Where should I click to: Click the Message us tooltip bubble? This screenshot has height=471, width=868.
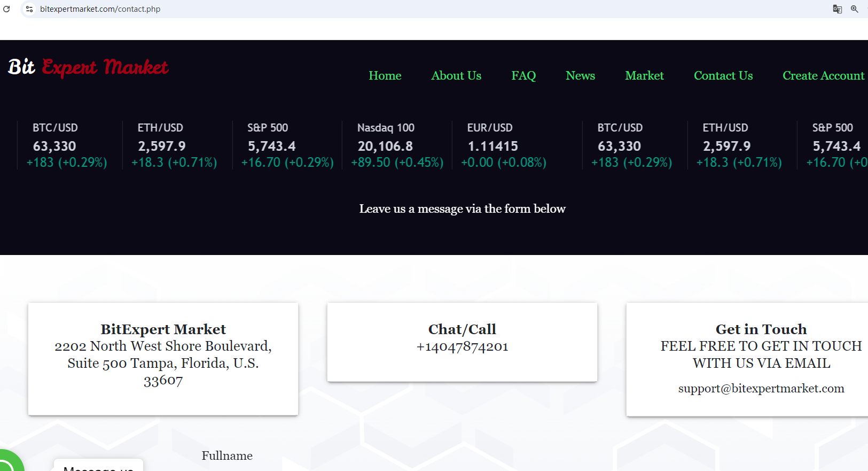[98, 466]
